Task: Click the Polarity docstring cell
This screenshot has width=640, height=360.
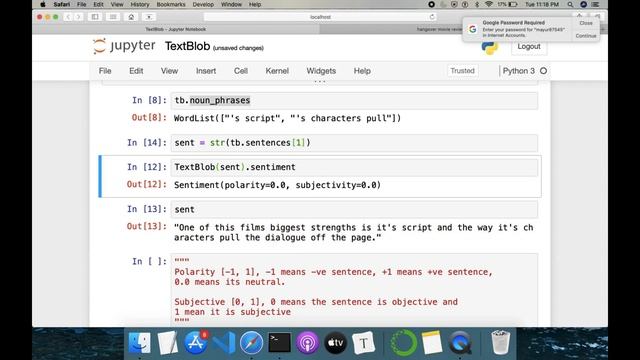Action: pyautogui.click(x=354, y=289)
